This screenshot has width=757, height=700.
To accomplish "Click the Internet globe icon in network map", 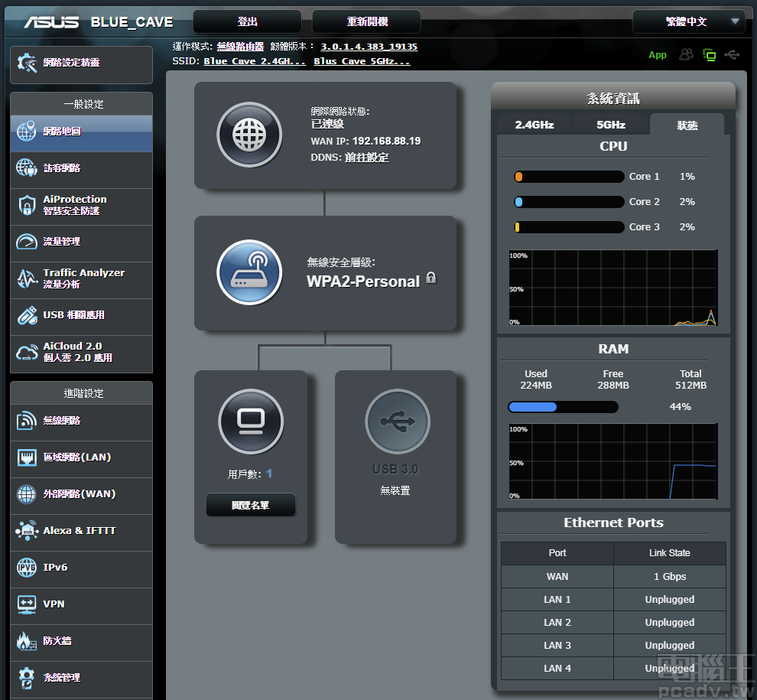I will [x=249, y=135].
